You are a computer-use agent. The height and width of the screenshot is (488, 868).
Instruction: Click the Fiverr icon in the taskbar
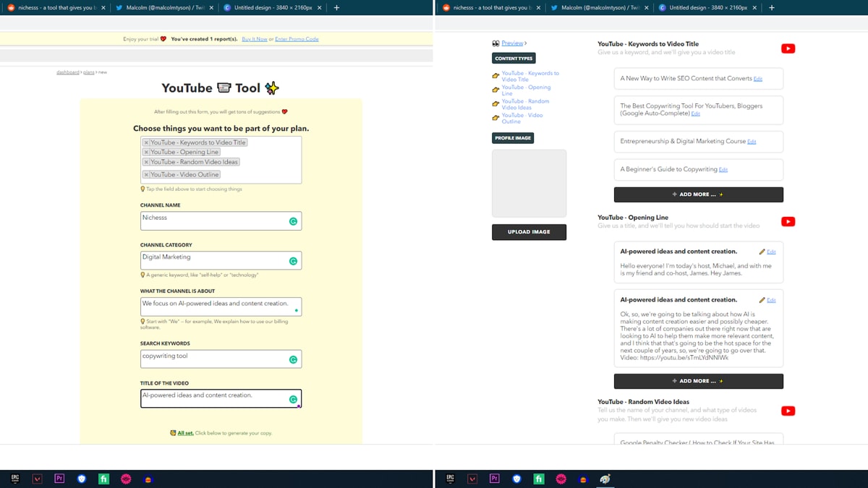point(103,479)
